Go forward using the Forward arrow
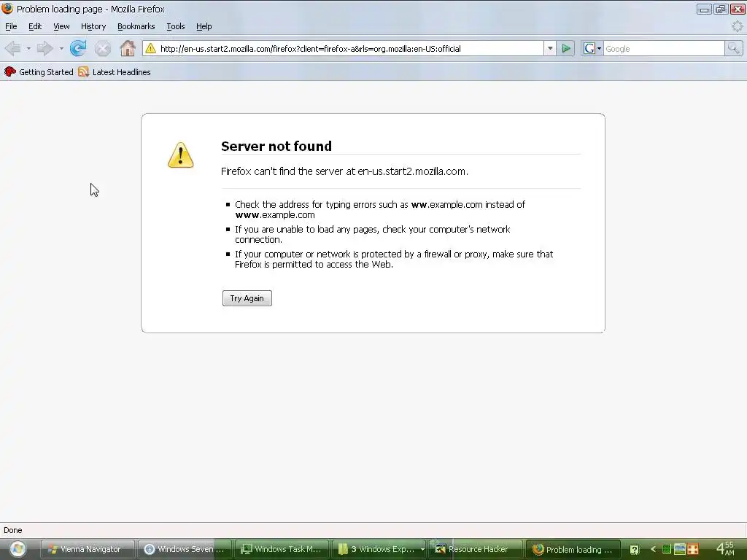Viewport: 747px width, 560px height. point(45,48)
